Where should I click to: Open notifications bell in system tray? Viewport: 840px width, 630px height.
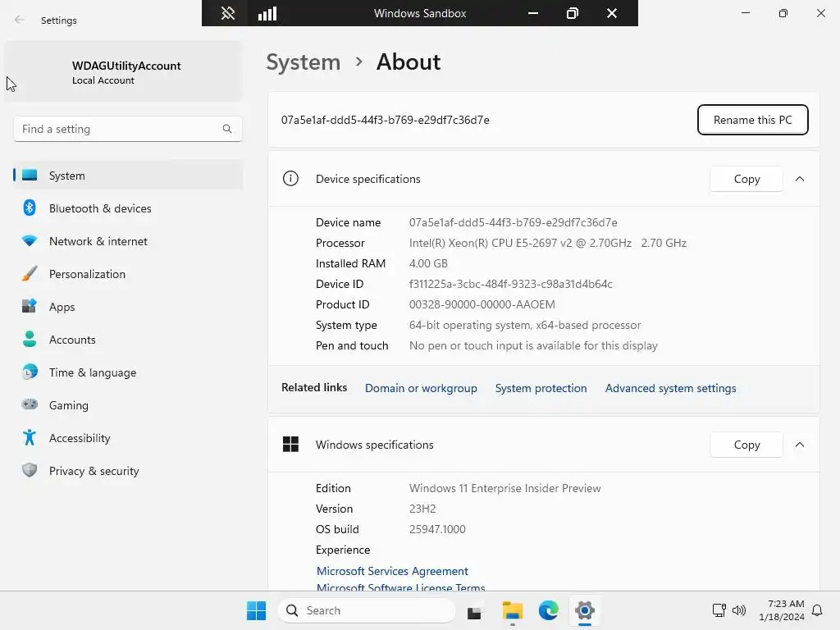point(817,610)
